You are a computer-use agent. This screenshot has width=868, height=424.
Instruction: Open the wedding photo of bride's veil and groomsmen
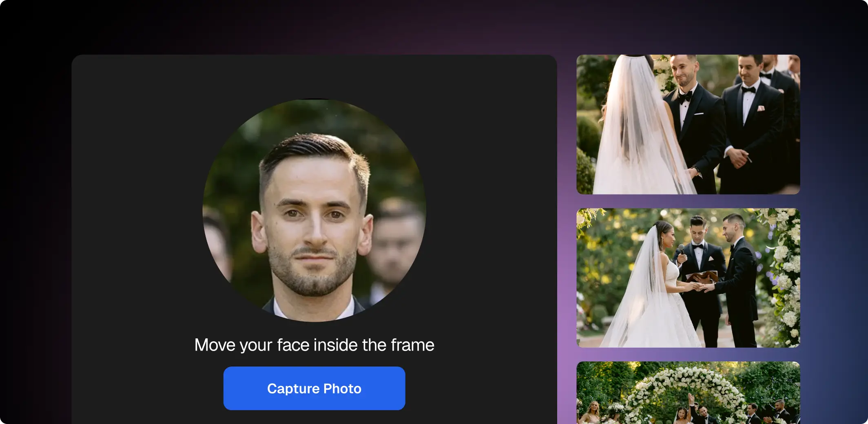tap(688, 124)
